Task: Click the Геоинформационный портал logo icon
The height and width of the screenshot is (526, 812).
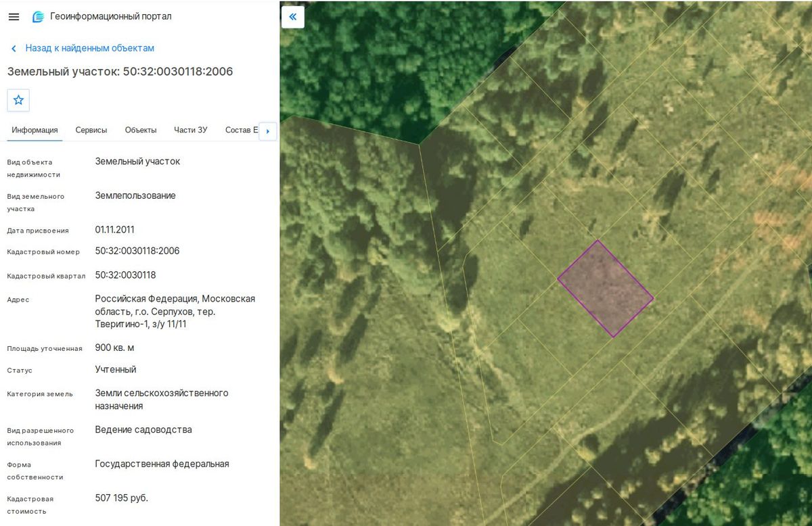Action: [38, 17]
